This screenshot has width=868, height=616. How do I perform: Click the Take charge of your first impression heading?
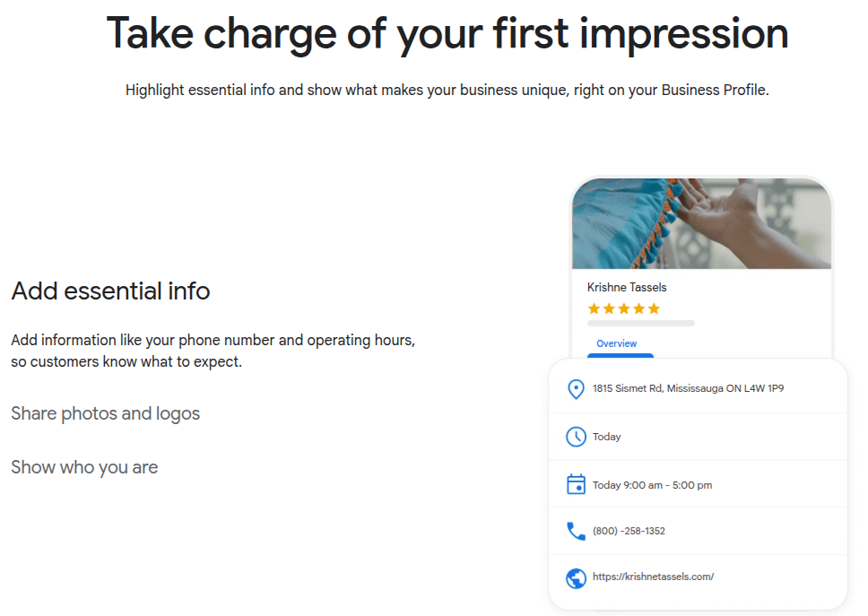pyautogui.click(x=447, y=34)
